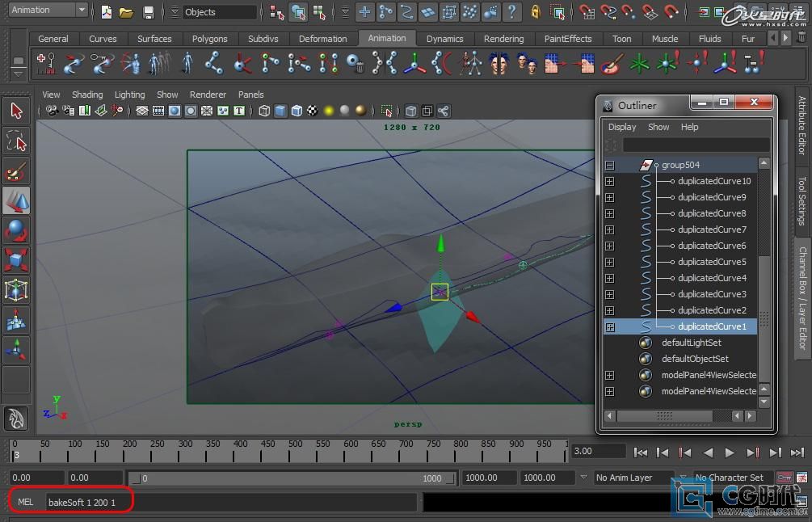Activate the Select tool arrow in the toolbox
Viewport: 812px width, 522px height.
(x=16, y=111)
